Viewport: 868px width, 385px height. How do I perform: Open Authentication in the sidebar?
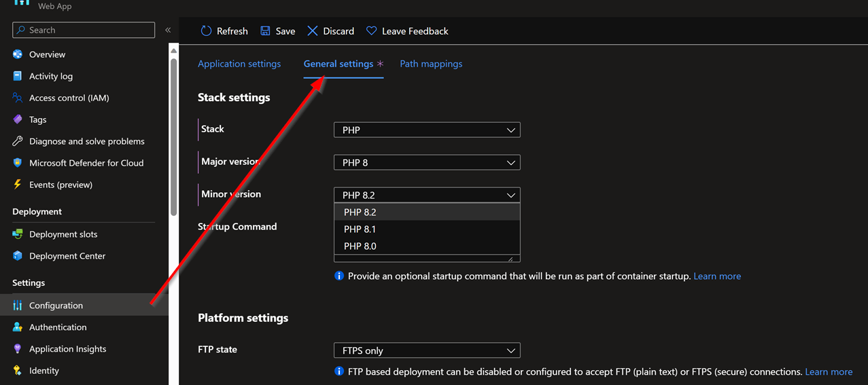58,327
